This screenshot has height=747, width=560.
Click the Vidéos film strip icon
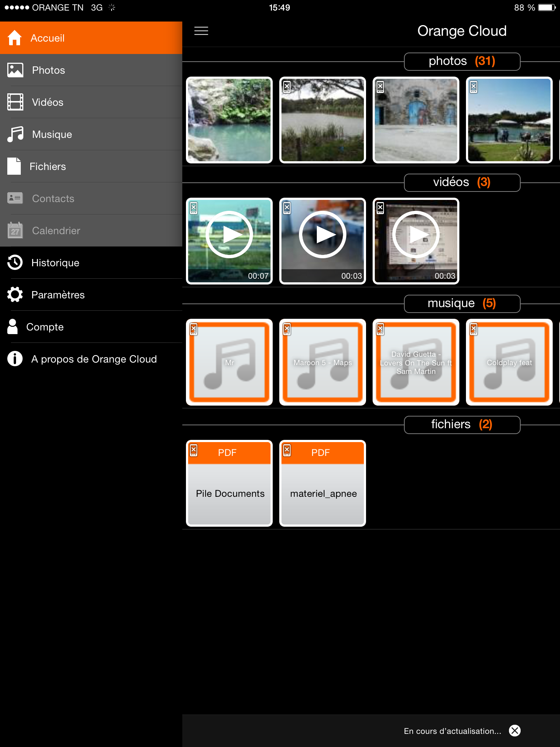coord(15,102)
